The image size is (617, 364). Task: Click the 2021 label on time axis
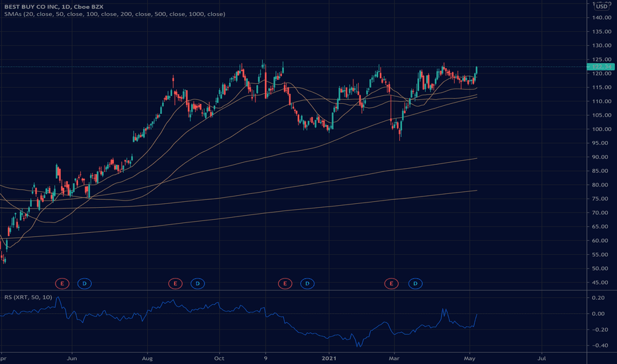pos(329,359)
